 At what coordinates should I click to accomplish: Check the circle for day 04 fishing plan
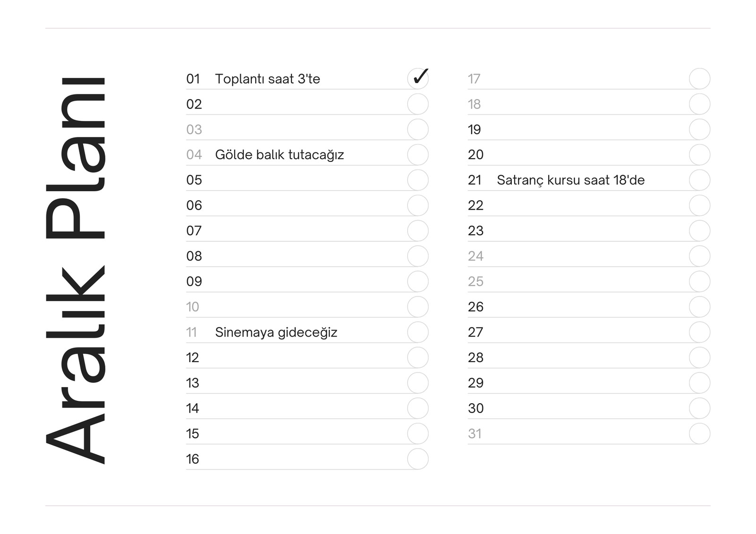418,154
